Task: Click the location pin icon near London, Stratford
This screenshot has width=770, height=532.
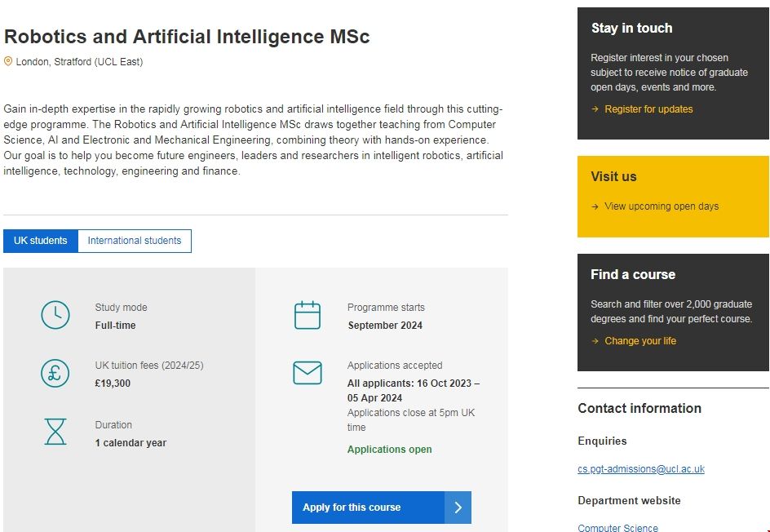Action: [x=8, y=61]
